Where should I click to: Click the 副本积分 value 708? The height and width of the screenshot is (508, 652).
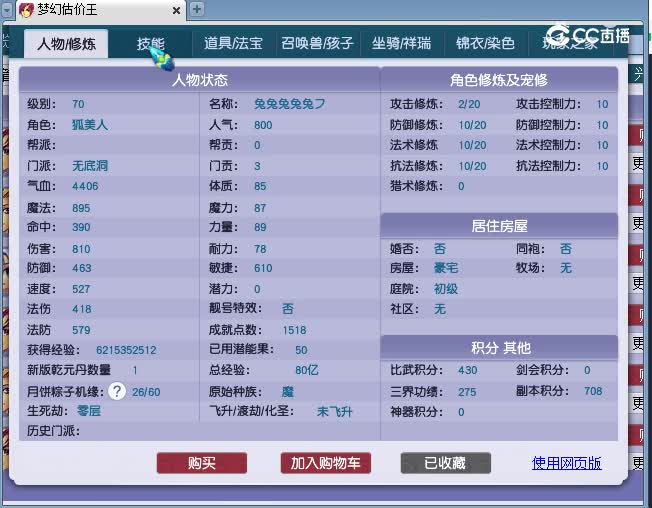click(x=593, y=391)
